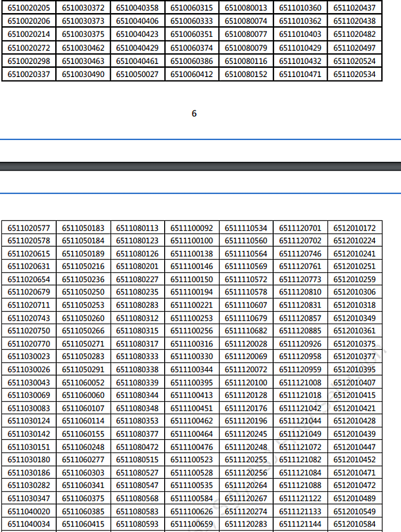Click cell 6511121084

click(x=300, y=472)
